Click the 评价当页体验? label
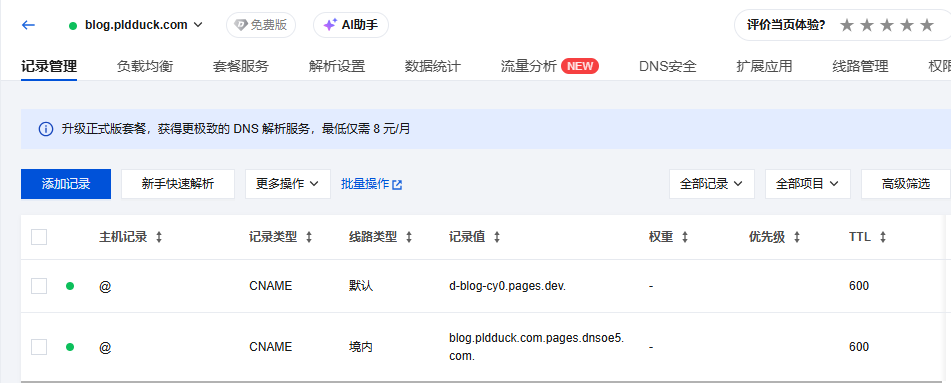Image resolution: width=951 pixels, height=383 pixels. (x=786, y=25)
